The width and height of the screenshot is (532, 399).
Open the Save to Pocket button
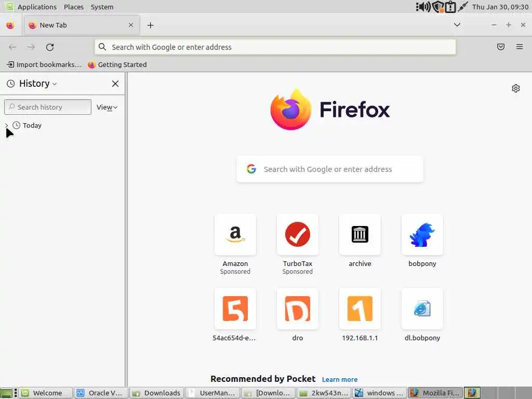pyautogui.click(x=500, y=47)
